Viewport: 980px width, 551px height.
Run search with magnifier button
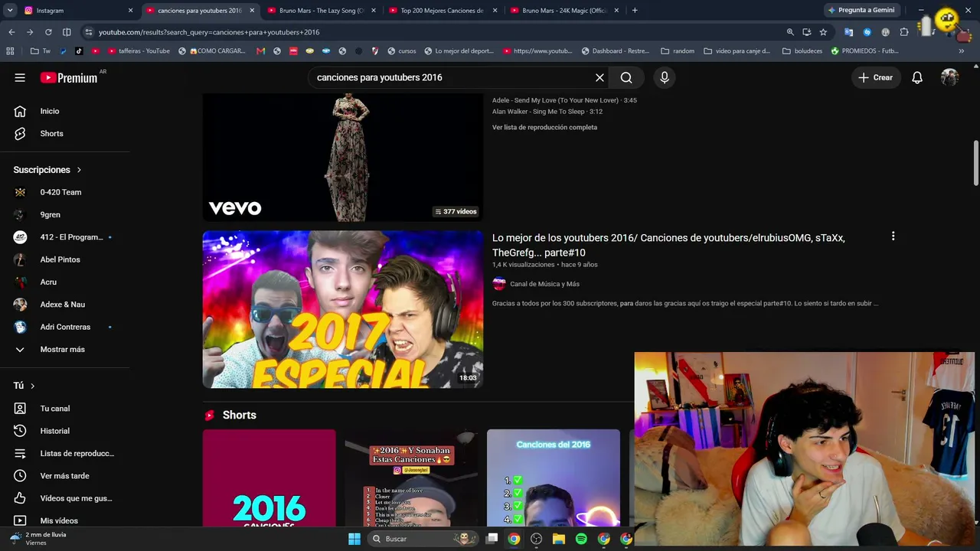[x=626, y=77]
